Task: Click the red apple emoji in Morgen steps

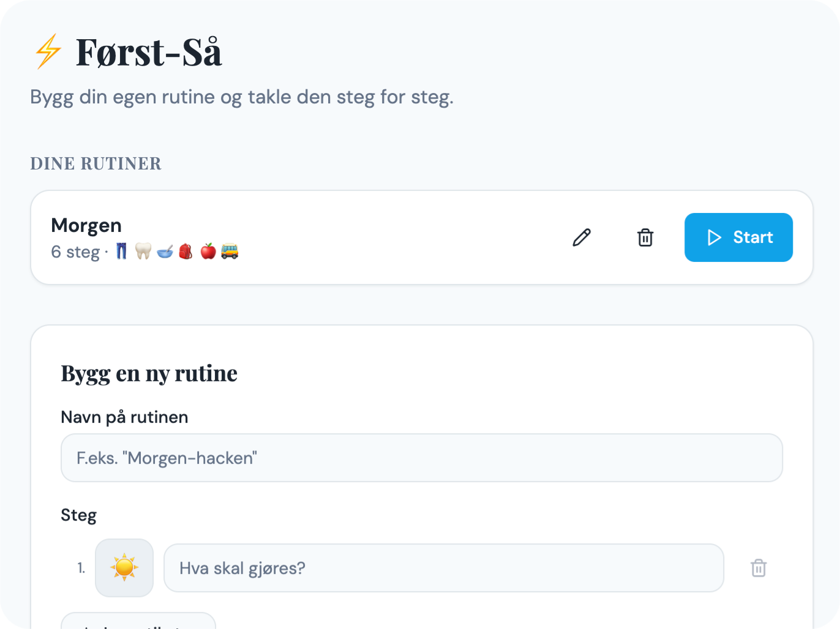Action: (x=208, y=251)
